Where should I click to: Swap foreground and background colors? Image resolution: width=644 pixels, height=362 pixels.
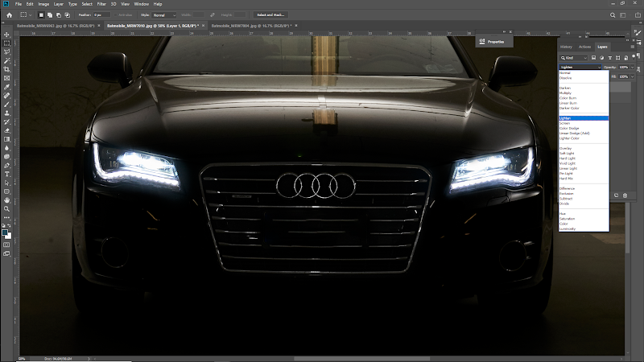[x=9, y=226]
